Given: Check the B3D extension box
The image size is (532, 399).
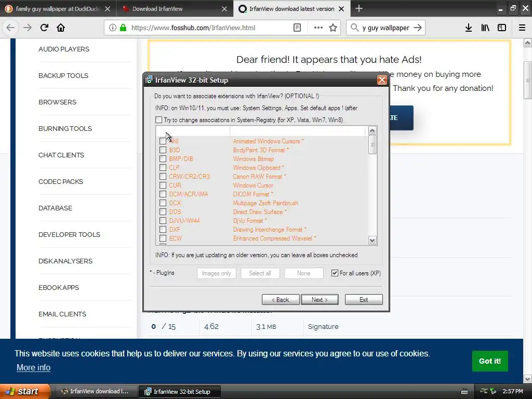Looking at the screenshot, I should pos(163,150).
